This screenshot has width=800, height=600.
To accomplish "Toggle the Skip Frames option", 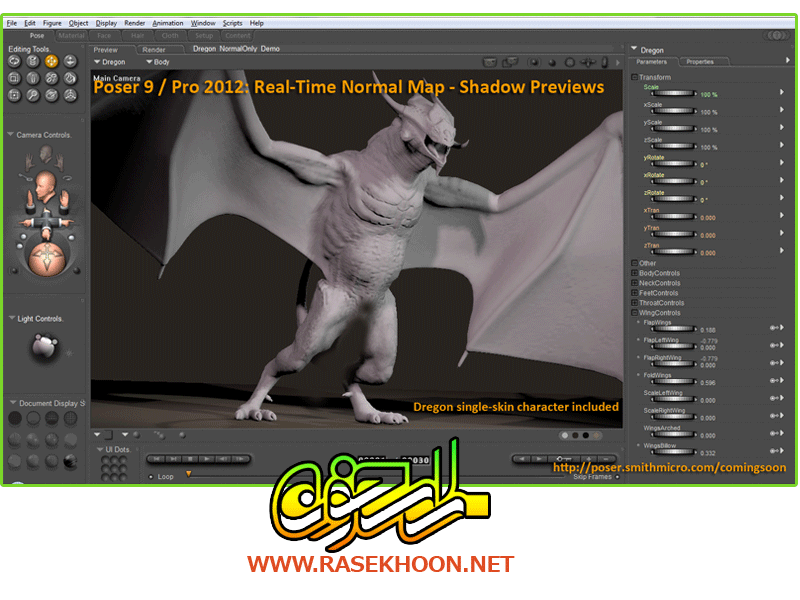I will [617, 477].
